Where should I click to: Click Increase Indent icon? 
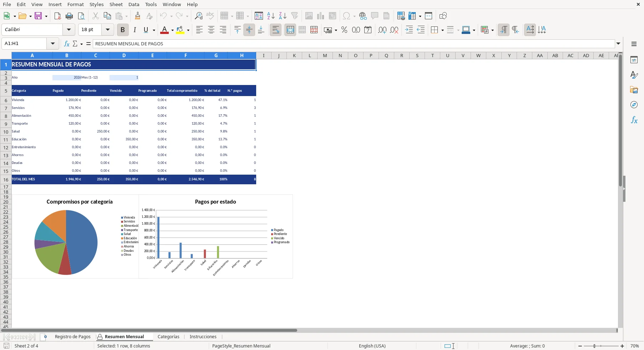pyautogui.click(x=409, y=30)
